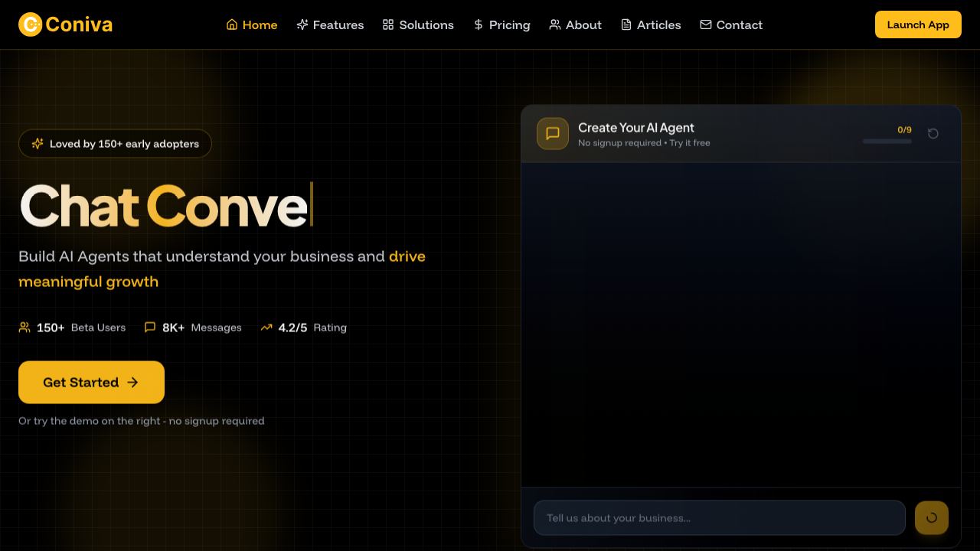This screenshot has width=980, height=551.
Task: Click the Get Started button
Action: [x=91, y=382]
